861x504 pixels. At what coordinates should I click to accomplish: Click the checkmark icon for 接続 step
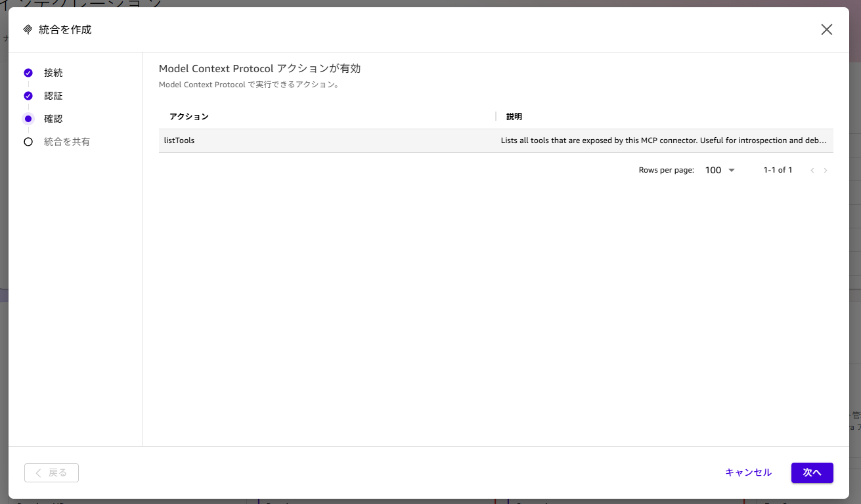click(x=28, y=73)
